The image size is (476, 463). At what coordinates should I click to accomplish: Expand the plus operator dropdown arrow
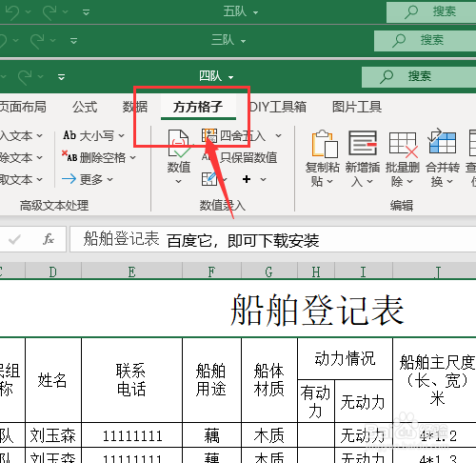pos(264,180)
